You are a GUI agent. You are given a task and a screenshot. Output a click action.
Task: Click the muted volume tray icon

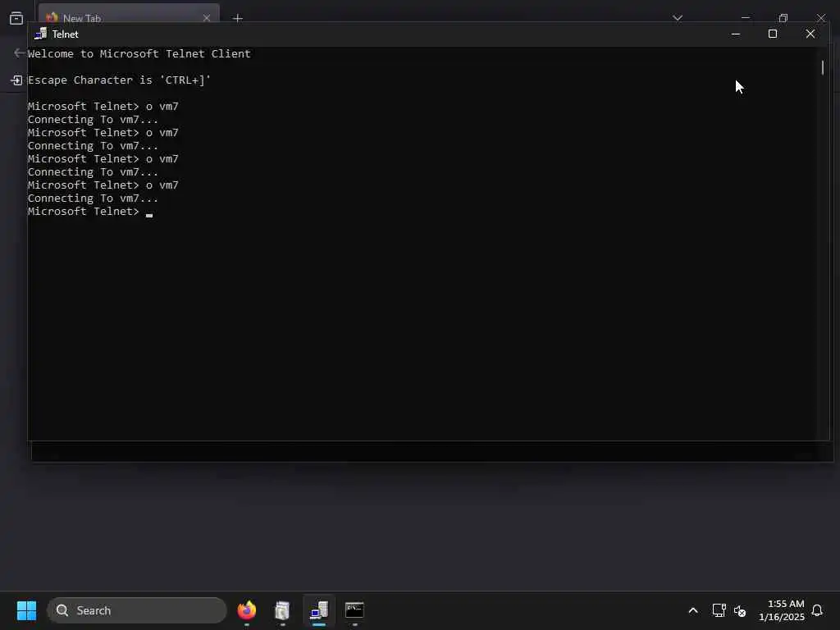click(740, 610)
